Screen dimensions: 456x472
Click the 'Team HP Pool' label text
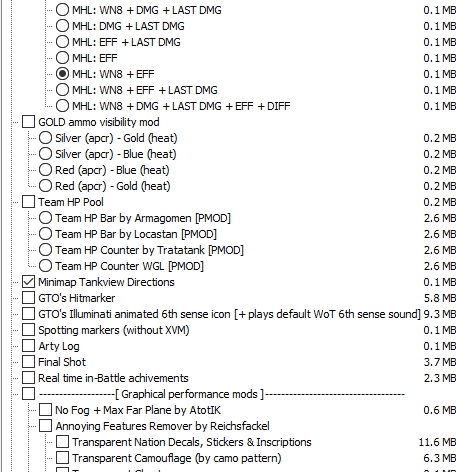[x=71, y=202]
